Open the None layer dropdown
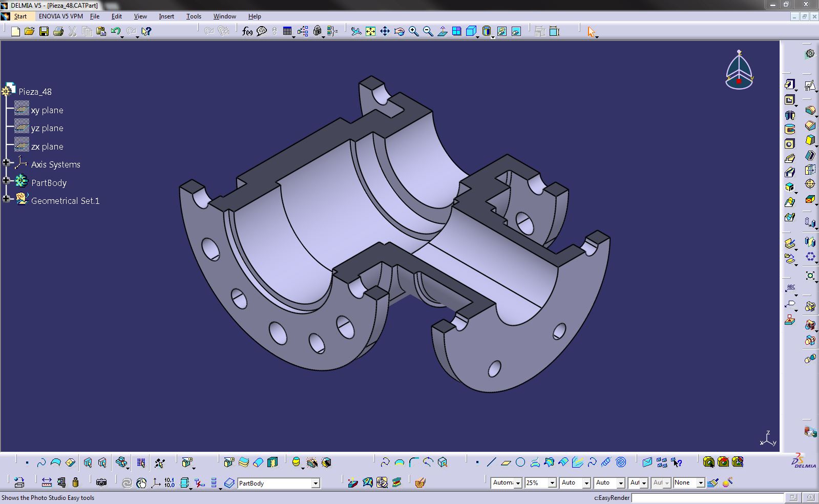 coord(701,482)
